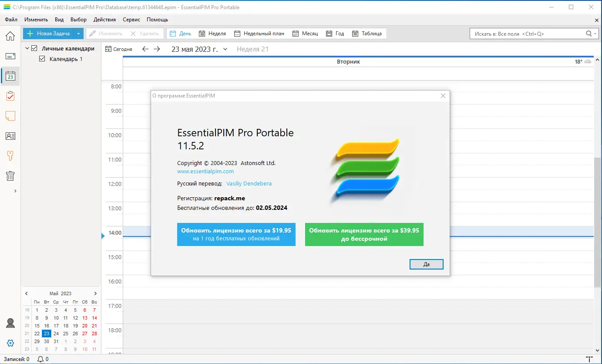The image size is (602, 364).
Task: Open the Trash bin icon
Action: click(10, 175)
